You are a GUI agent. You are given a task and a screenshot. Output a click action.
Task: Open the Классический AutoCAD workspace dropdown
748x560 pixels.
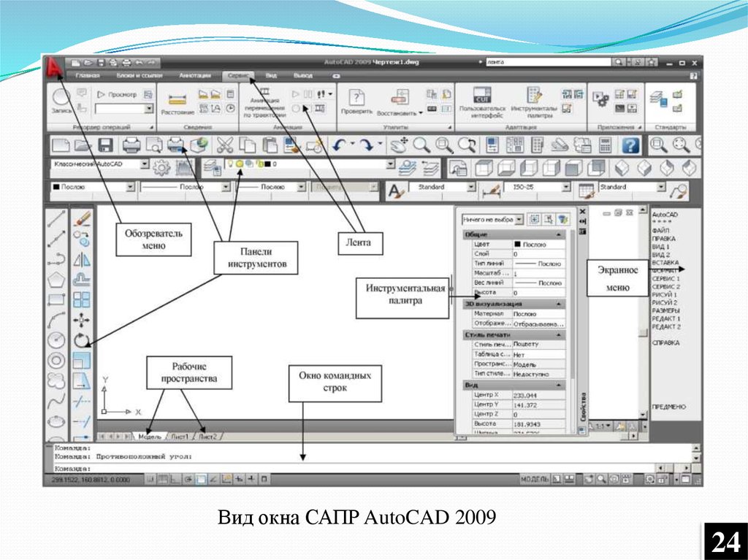click(x=145, y=164)
